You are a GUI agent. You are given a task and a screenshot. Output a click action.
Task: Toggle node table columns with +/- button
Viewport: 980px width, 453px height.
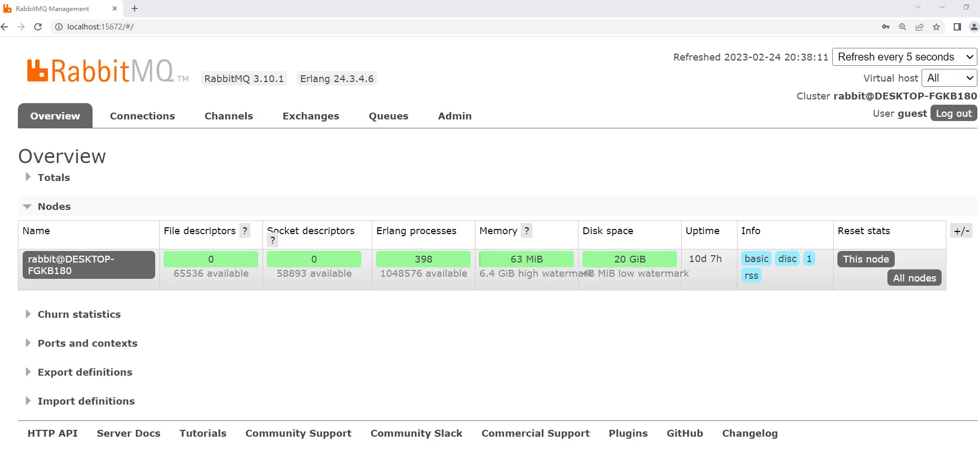pos(962,230)
